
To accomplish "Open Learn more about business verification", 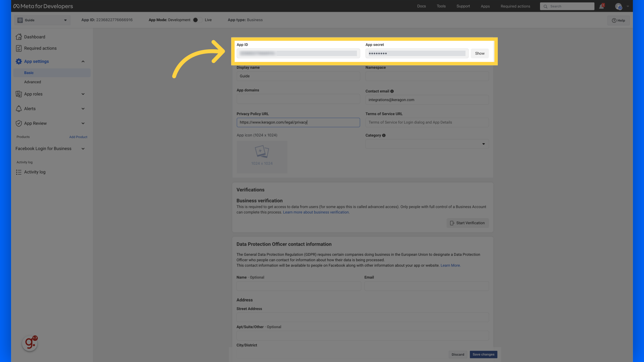I will tap(316, 213).
